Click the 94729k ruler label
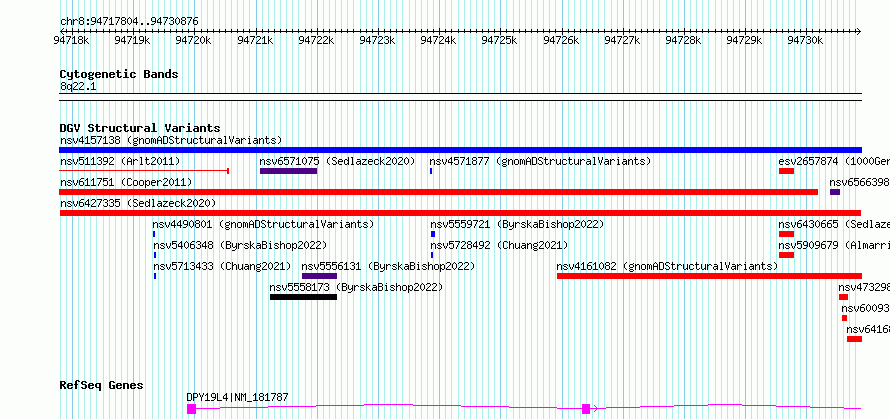This screenshot has width=890, height=419. (745, 40)
